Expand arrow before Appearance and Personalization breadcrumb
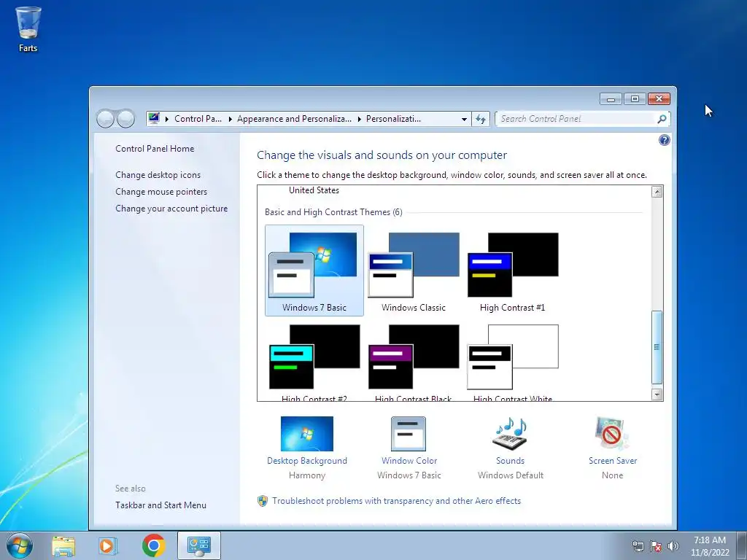 pyautogui.click(x=230, y=119)
